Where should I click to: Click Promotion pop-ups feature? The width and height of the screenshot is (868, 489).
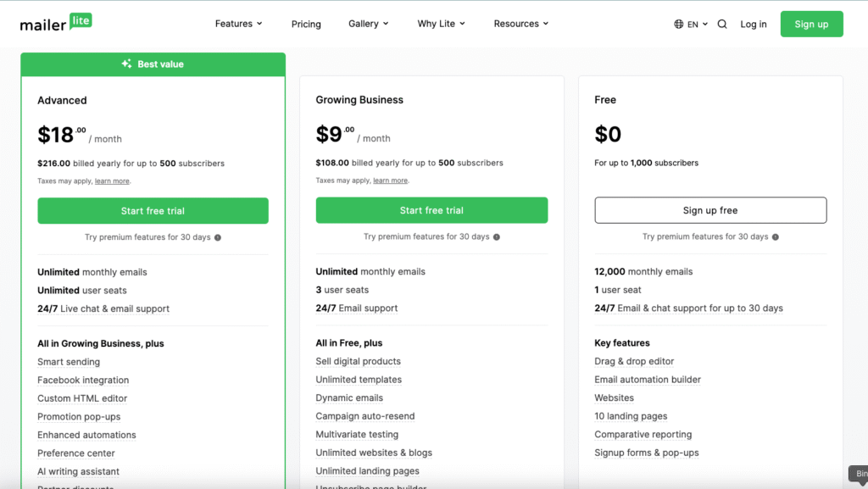(x=79, y=416)
